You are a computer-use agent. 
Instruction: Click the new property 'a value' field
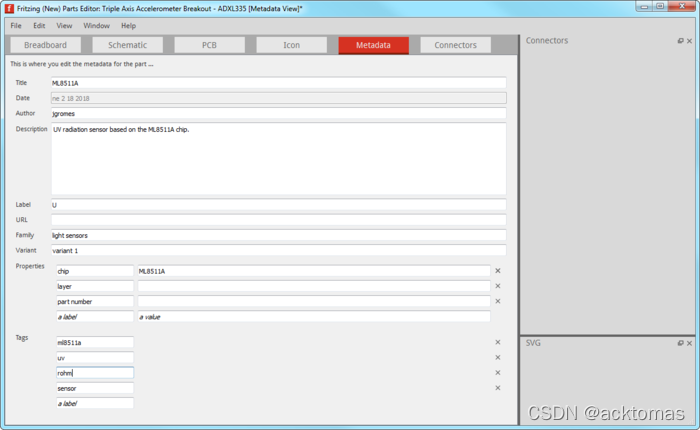click(x=314, y=317)
